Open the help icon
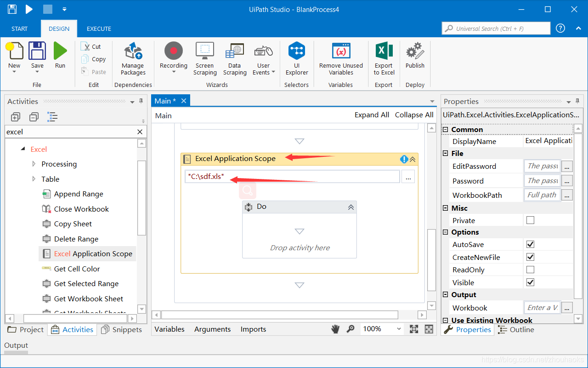Viewport: 588px width, 368px height. pos(560,28)
